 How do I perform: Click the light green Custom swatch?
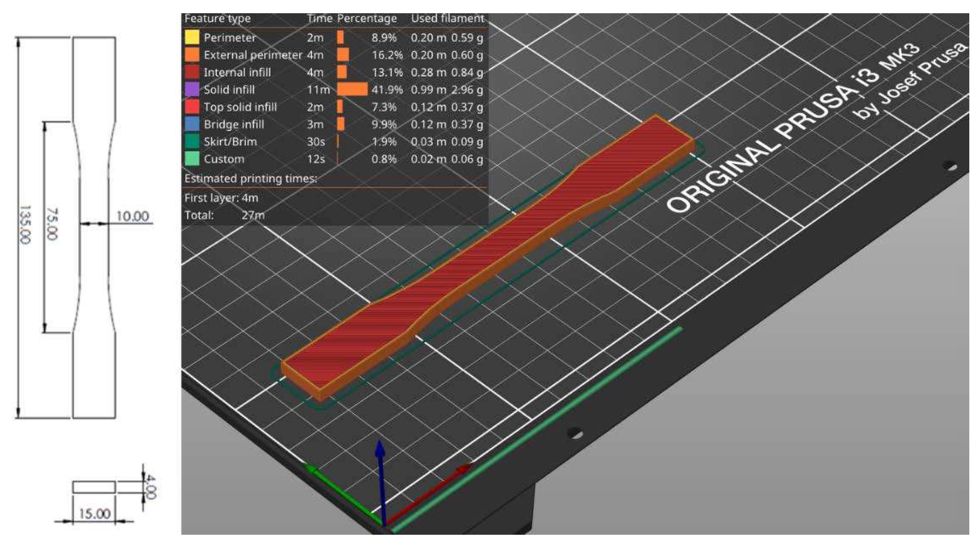click(192, 159)
